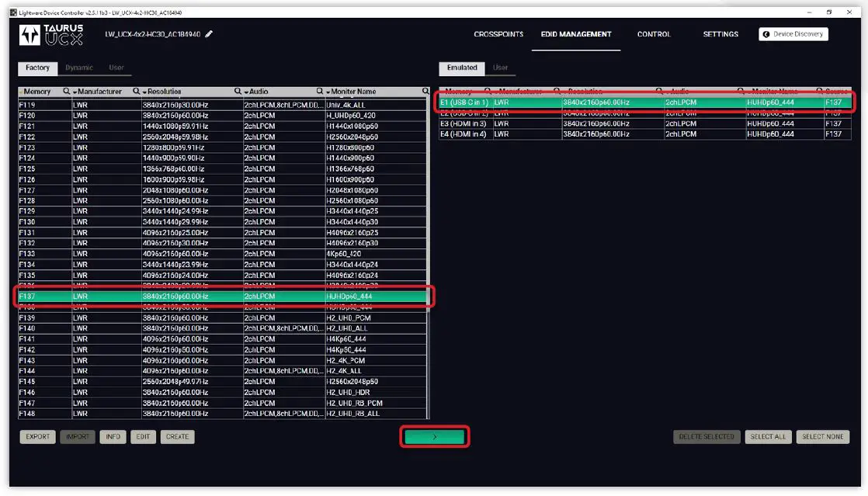The image size is (868, 496).
Task: Select the Emulated destination tab
Action: click(x=462, y=68)
